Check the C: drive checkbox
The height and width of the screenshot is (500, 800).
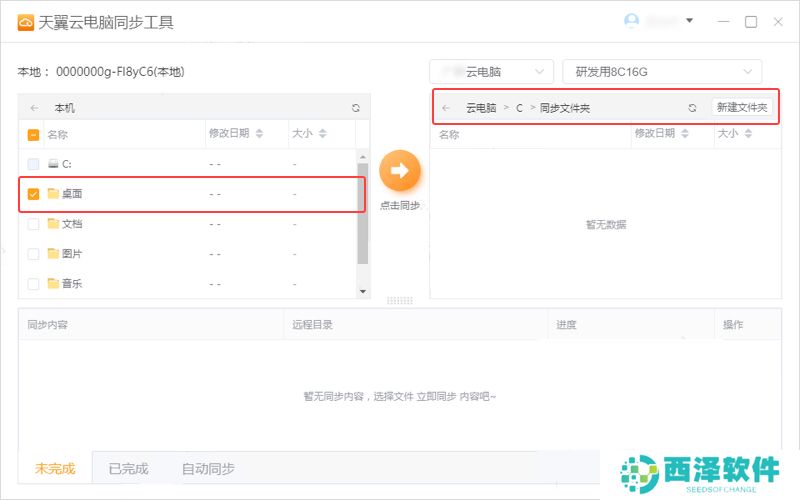point(33,164)
